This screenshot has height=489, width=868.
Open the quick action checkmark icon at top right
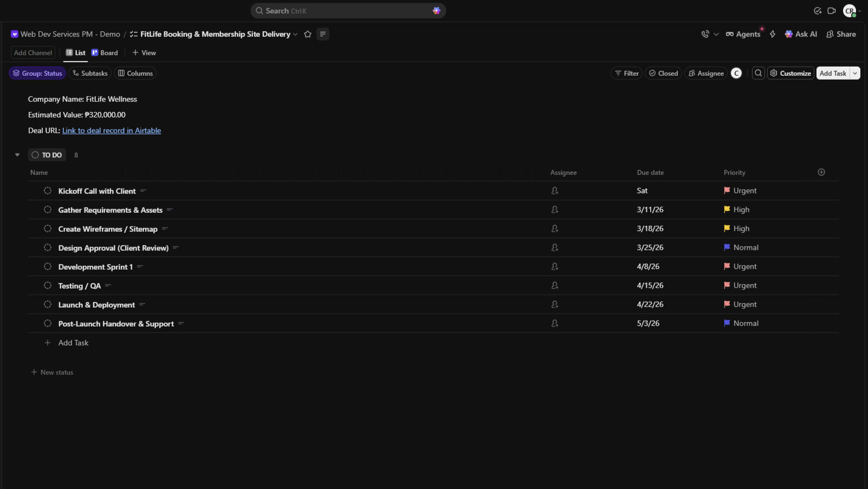point(818,11)
